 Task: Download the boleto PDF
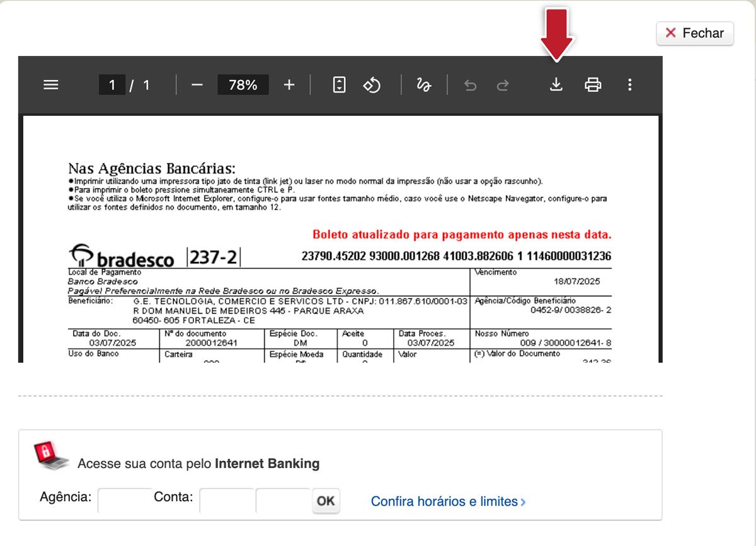(556, 84)
